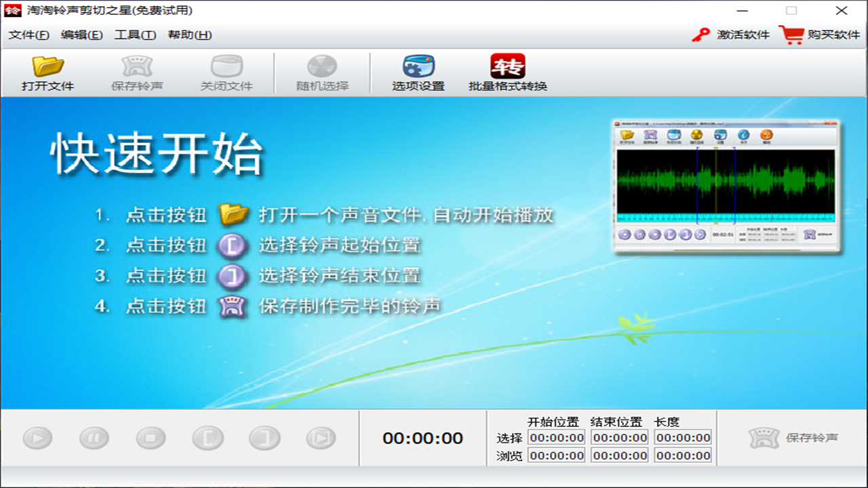
Task: Click the end bracket icon in step 3
Action: (x=232, y=275)
